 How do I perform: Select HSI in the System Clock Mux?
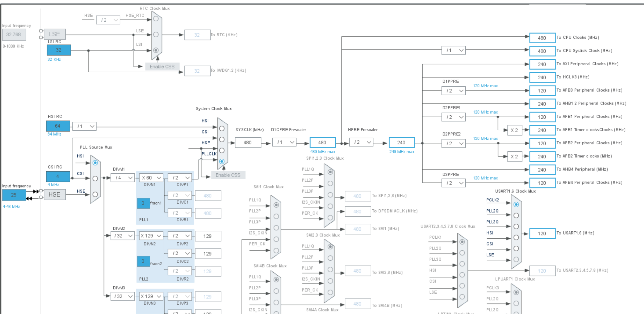[222, 128]
